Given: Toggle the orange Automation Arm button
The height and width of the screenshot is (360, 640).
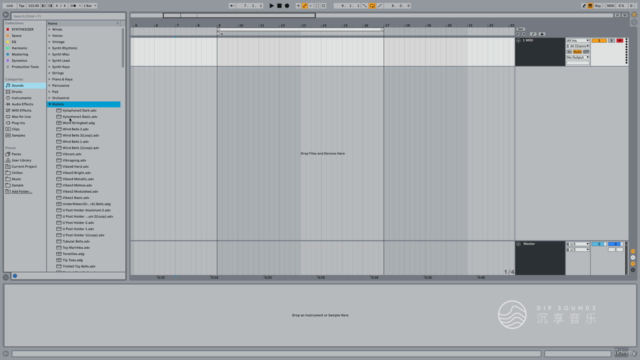Looking at the screenshot, I should (305, 6).
